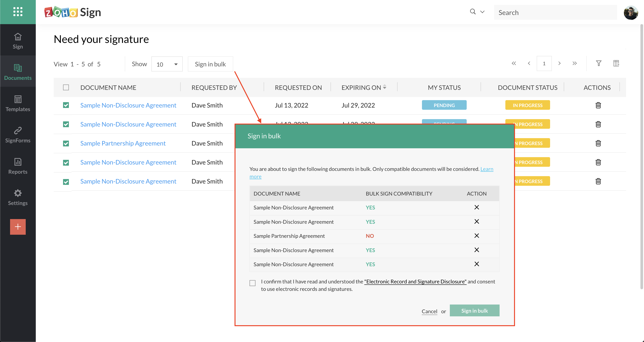Remove Sample Partnership Agreement from bulk sign list
Viewport: 644px width, 342px height.
pos(477,236)
